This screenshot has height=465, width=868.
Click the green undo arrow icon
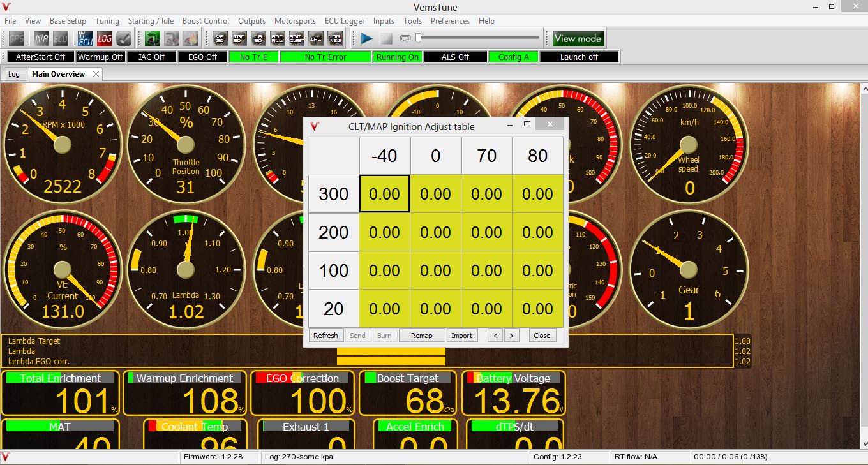click(x=153, y=38)
